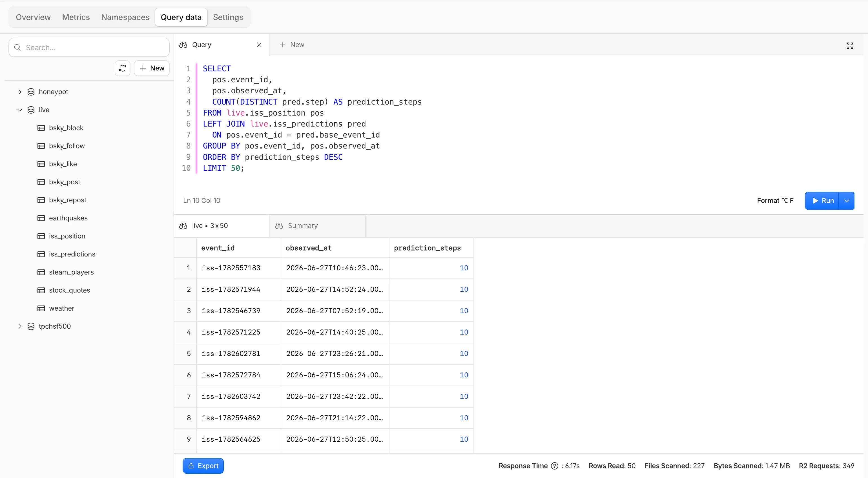Click the event_id column header
The width and height of the screenshot is (868, 478).
(x=239, y=248)
